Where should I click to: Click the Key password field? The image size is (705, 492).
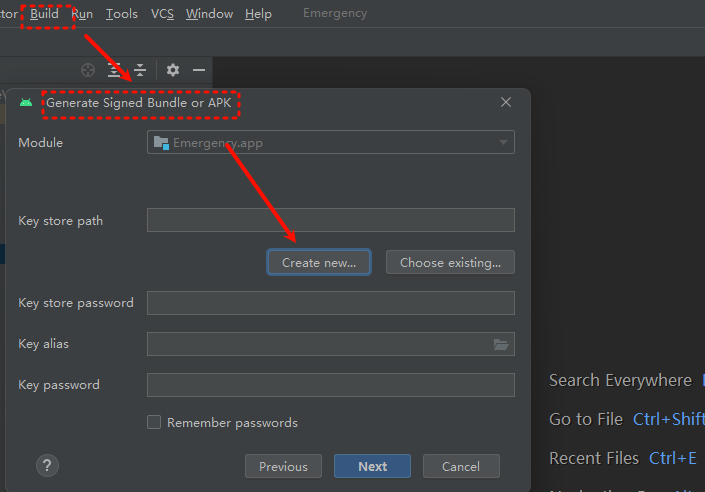[x=330, y=385]
